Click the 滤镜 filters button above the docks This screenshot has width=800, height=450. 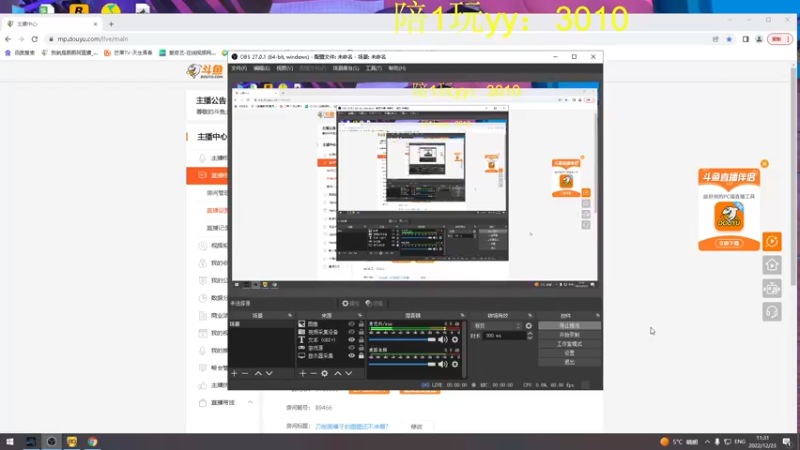[374, 303]
